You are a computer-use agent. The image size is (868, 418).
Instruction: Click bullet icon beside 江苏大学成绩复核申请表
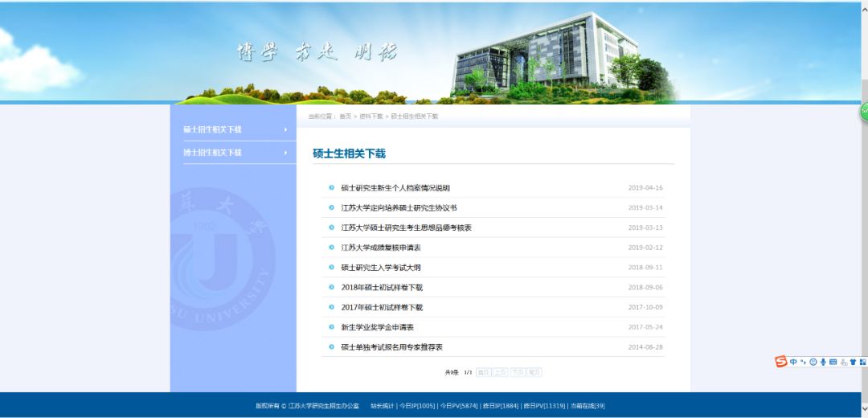[332, 248]
